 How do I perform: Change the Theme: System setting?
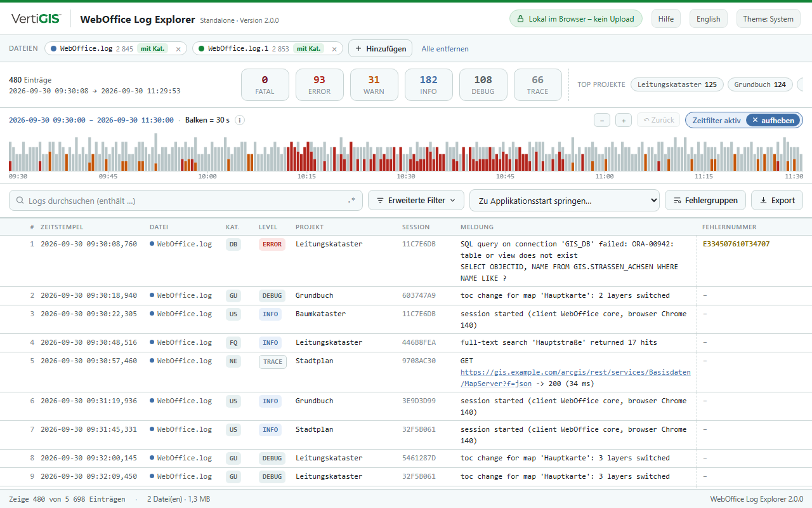point(768,19)
